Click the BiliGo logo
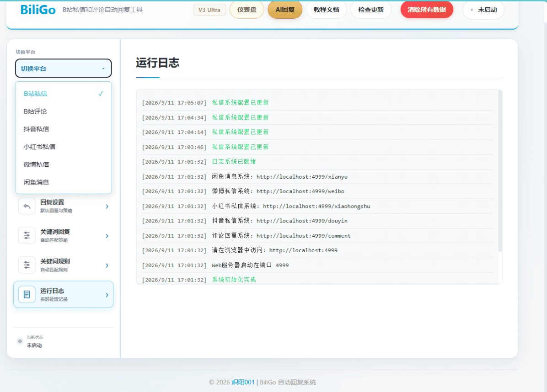547x392 pixels. point(38,10)
